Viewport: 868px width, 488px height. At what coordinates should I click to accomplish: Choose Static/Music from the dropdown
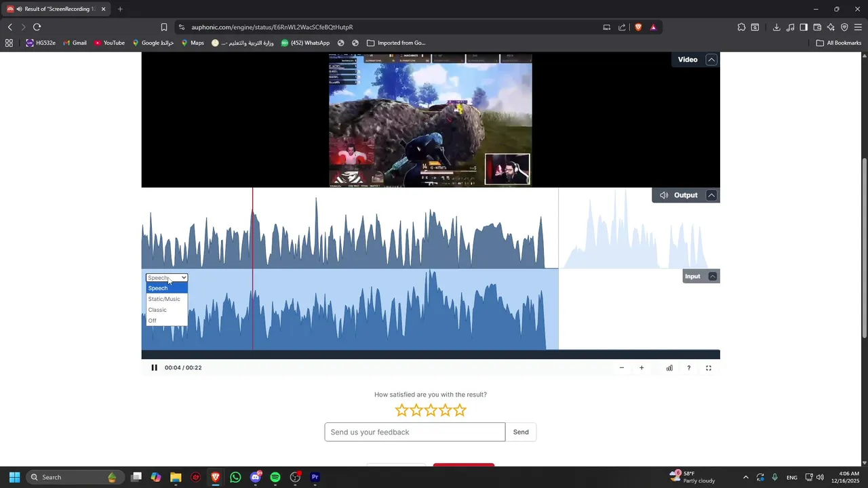click(x=167, y=299)
